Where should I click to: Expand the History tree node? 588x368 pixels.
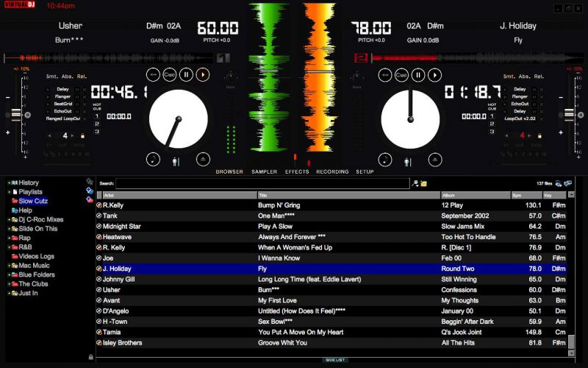pyautogui.click(x=9, y=183)
